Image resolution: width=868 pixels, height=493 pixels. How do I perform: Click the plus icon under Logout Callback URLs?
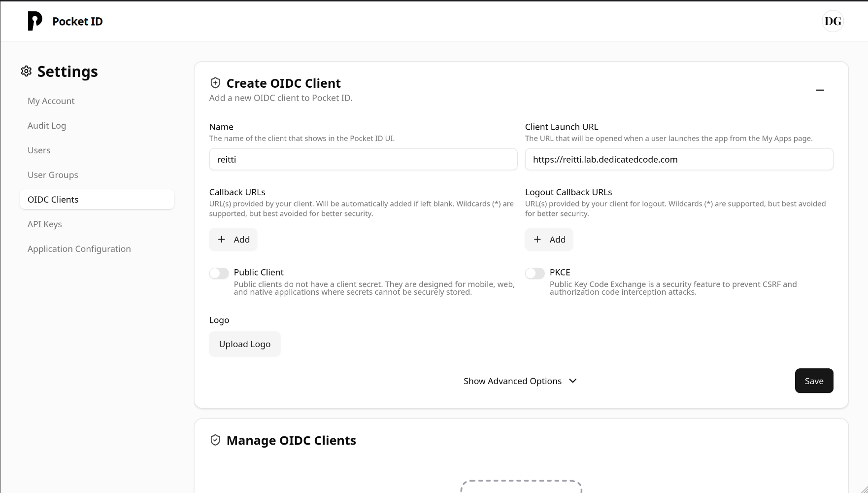[537, 240]
